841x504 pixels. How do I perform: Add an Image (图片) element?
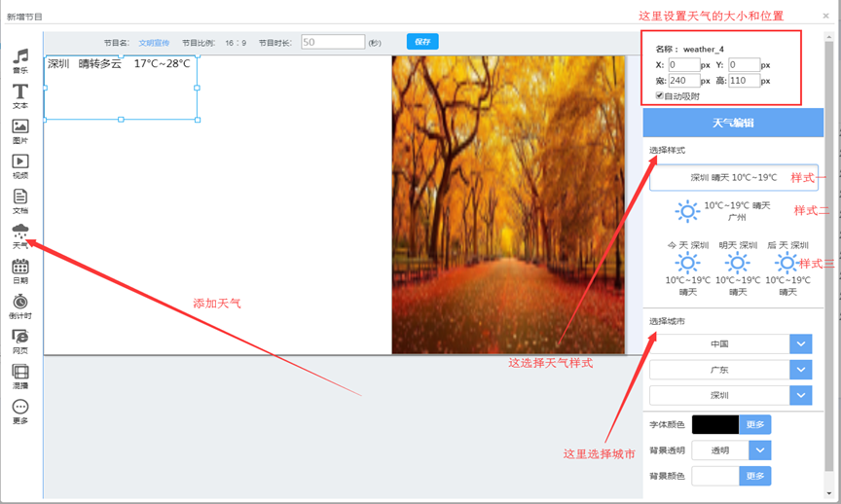[x=20, y=127]
